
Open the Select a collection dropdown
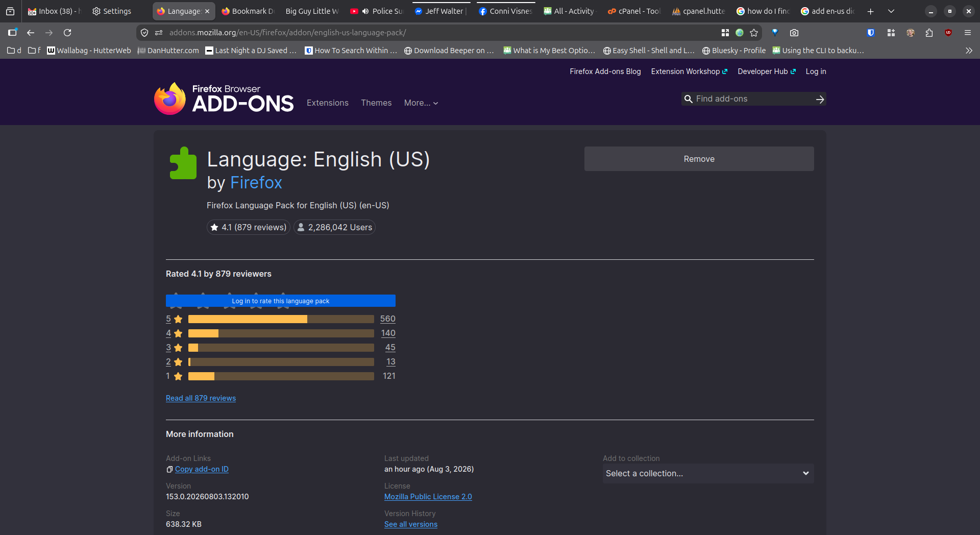click(x=708, y=474)
